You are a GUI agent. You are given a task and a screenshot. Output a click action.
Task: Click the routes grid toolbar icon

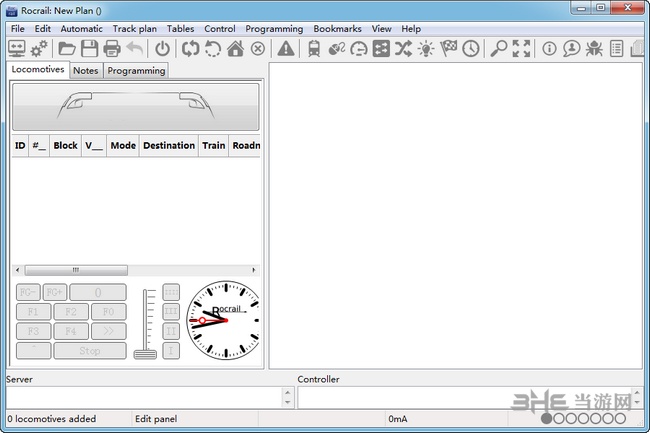[381, 48]
